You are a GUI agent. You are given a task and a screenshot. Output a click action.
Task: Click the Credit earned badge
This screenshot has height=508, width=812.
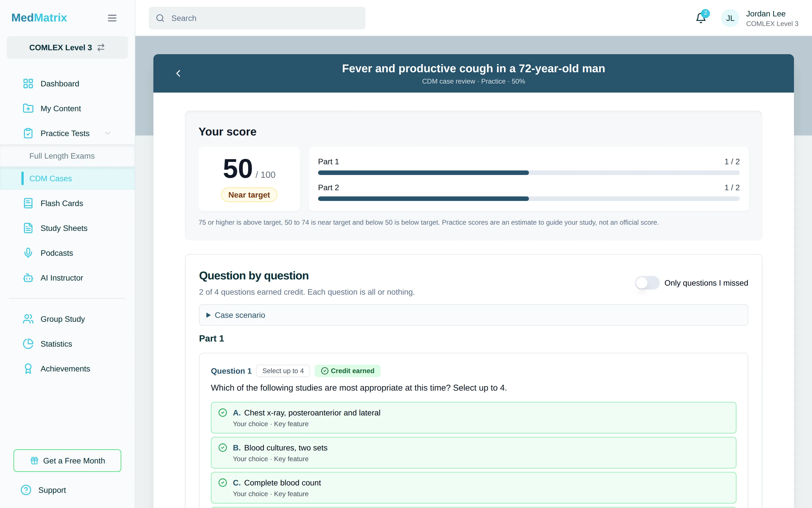click(x=347, y=371)
